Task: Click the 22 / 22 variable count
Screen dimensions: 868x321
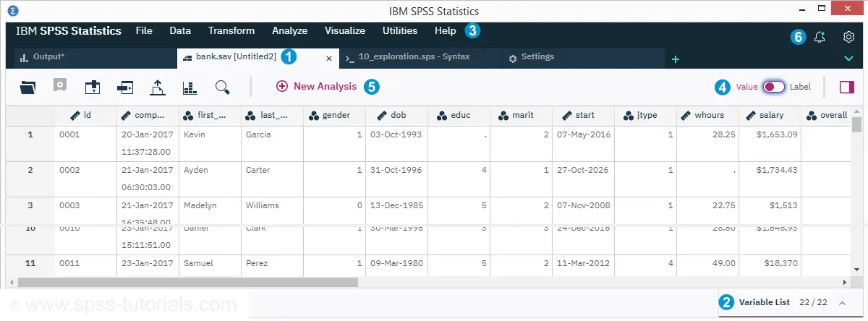Action: point(814,302)
